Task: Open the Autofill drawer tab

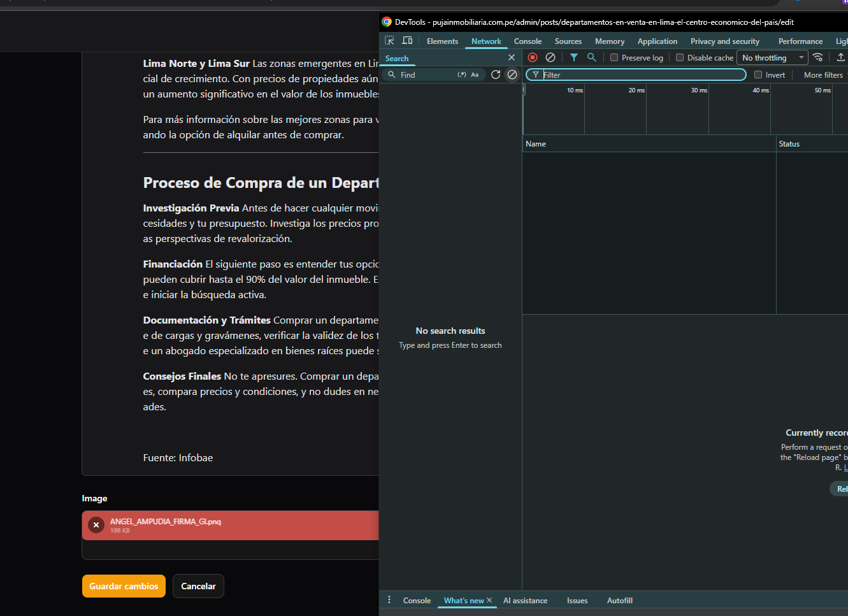Action: click(x=619, y=600)
